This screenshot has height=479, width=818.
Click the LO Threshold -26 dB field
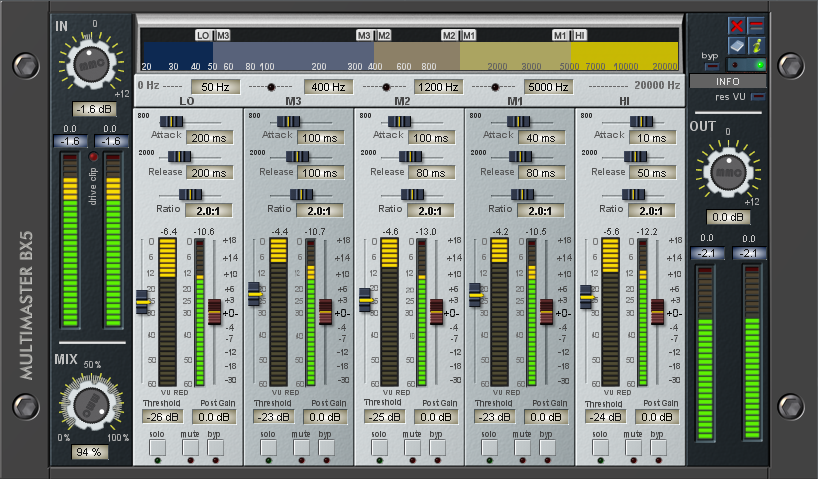click(163, 417)
